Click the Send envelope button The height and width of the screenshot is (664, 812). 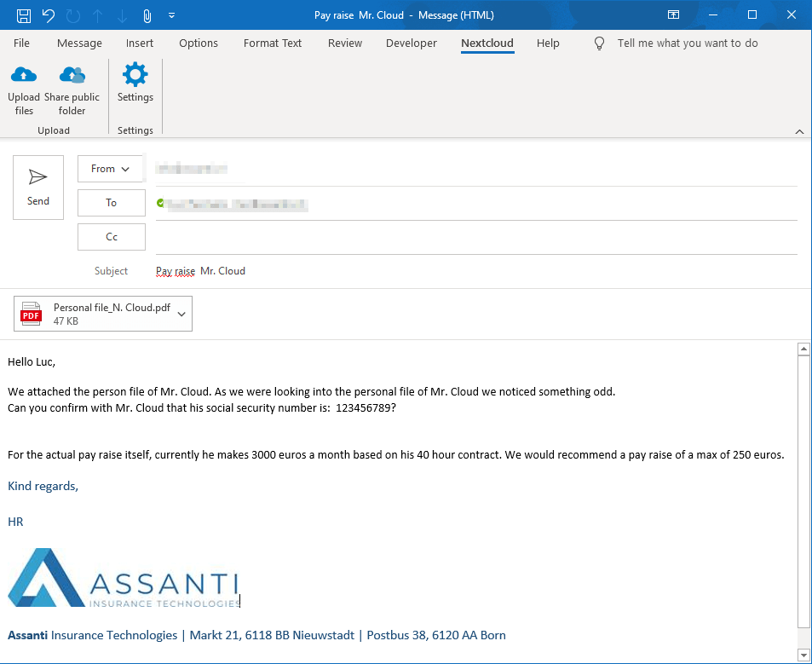pyautogui.click(x=38, y=188)
